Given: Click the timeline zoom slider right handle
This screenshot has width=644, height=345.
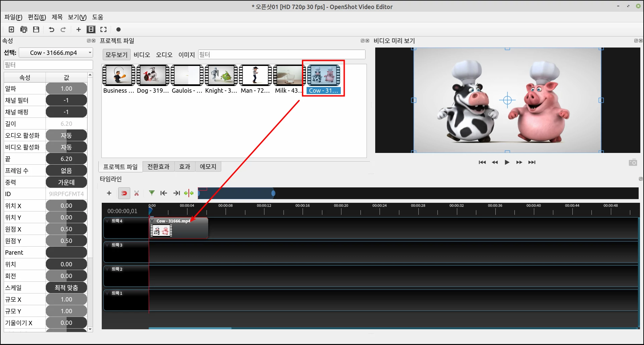Looking at the screenshot, I should (x=273, y=193).
